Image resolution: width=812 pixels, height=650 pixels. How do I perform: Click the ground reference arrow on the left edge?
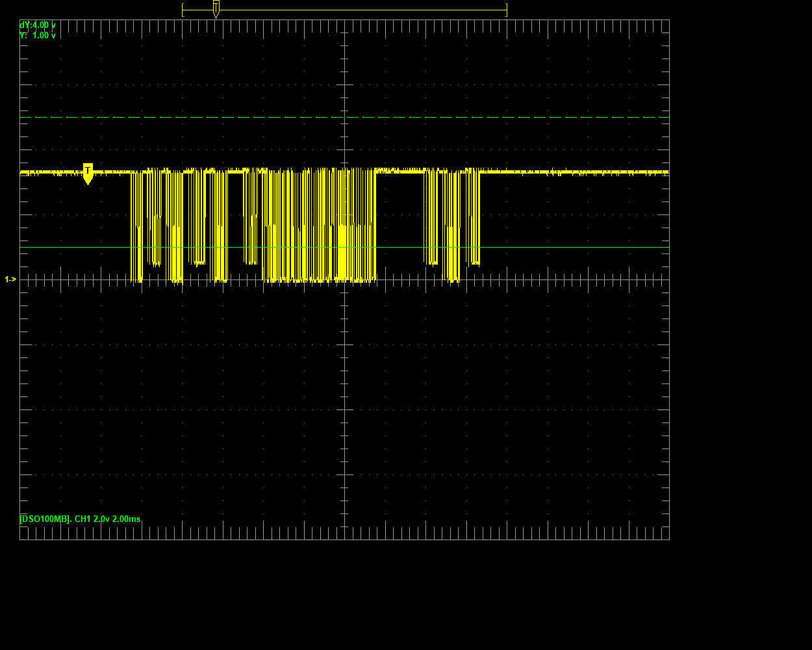[9, 279]
